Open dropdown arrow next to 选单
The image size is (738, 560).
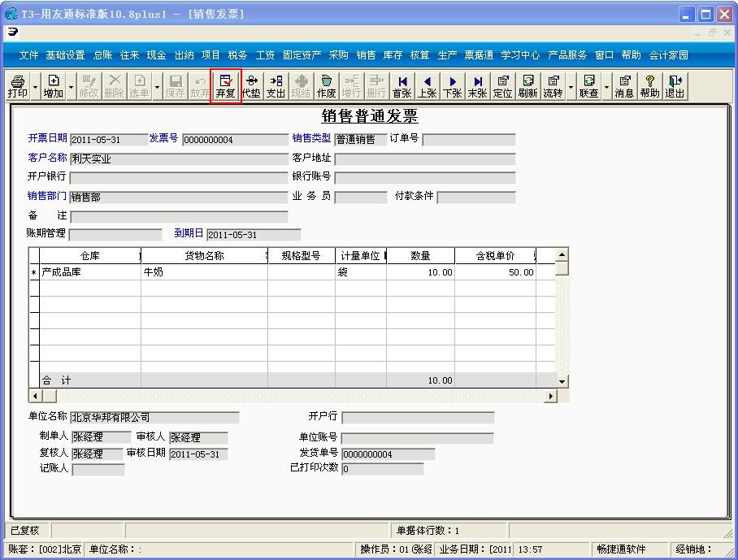point(157,87)
